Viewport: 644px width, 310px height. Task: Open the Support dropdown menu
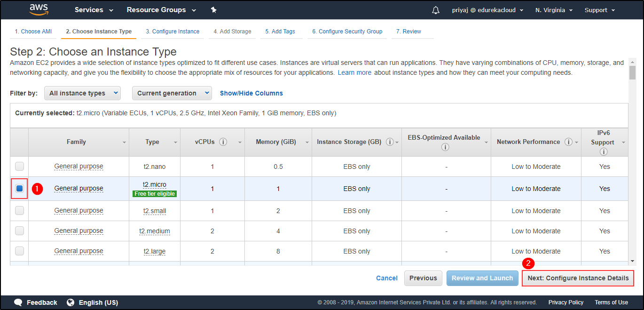[x=600, y=10]
